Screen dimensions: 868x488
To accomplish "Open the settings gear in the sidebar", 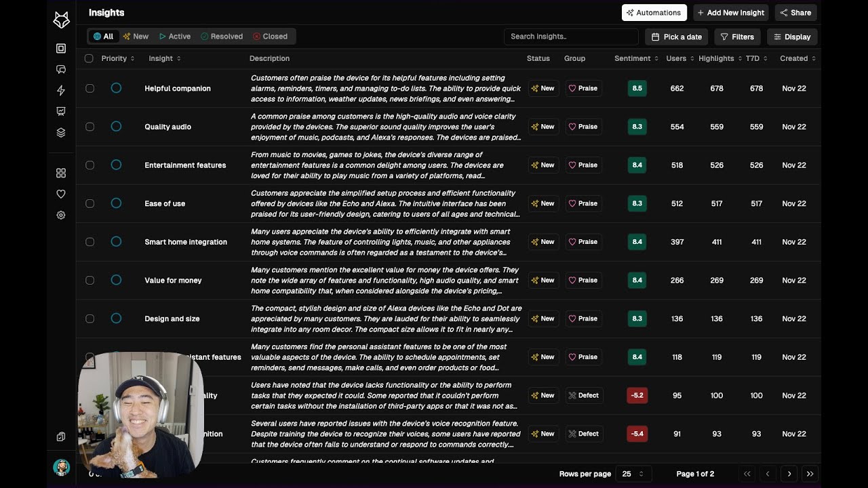I will coord(61,215).
